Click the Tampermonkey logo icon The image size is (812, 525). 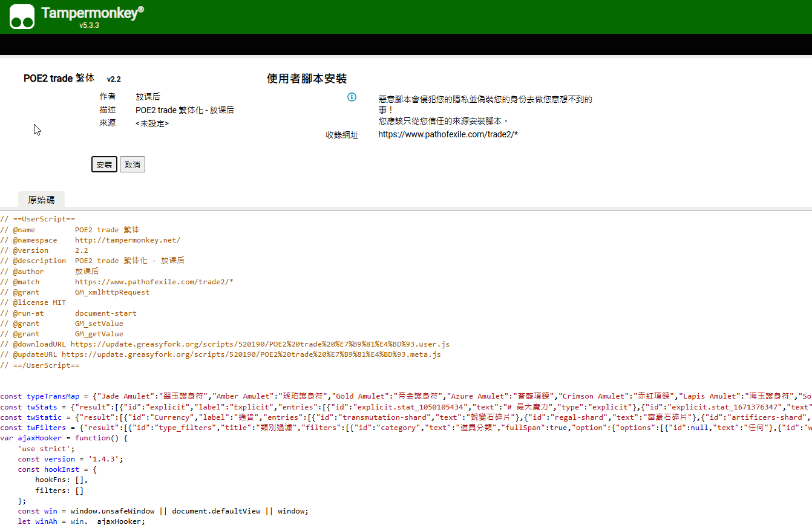[22, 16]
